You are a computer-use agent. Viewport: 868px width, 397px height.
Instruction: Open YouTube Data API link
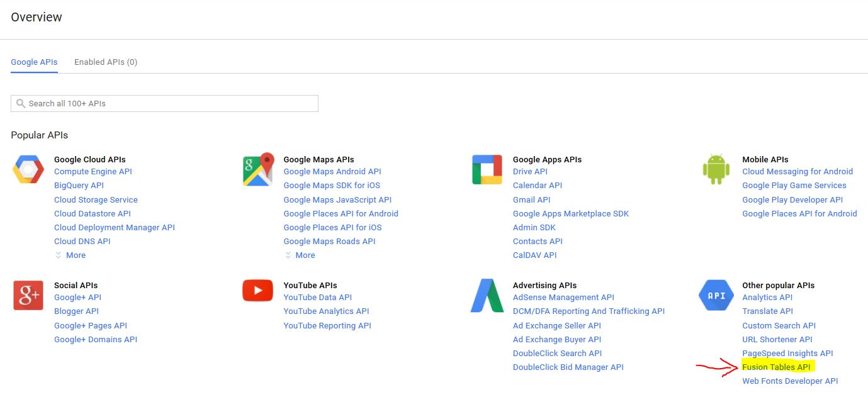318,298
